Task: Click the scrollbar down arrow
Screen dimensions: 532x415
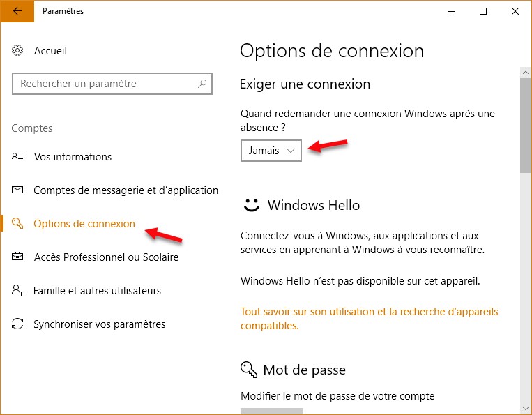Action: [x=526, y=408]
